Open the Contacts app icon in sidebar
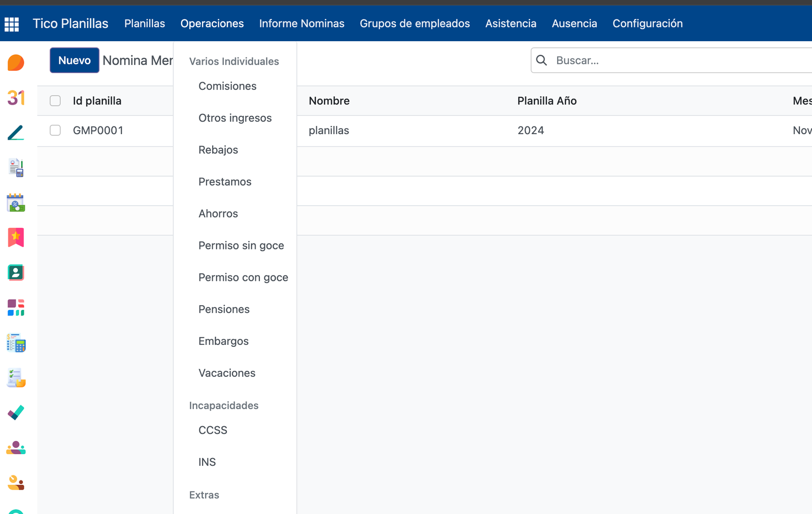The image size is (812, 514). (16, 273)
